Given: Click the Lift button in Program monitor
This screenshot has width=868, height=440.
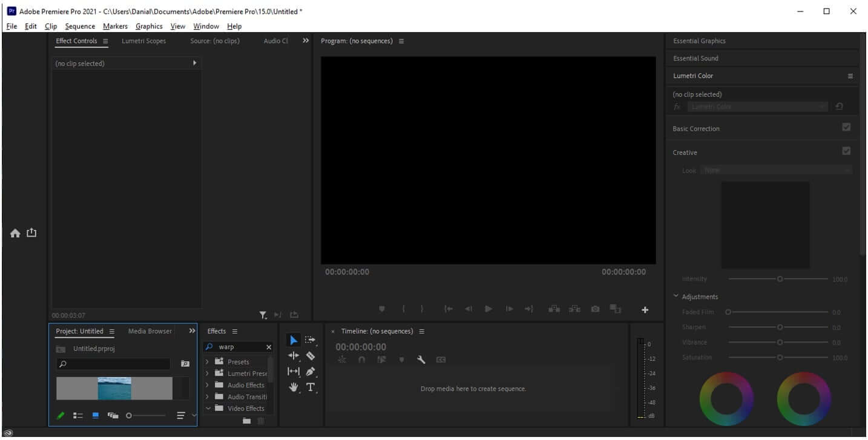Looking at the screenshot, I should (x=554, y=309).
